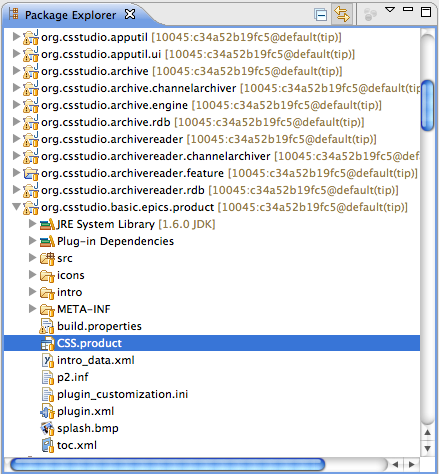Click intro_data.xml file icon
This screenshot has width=439, height=474.
48,361
